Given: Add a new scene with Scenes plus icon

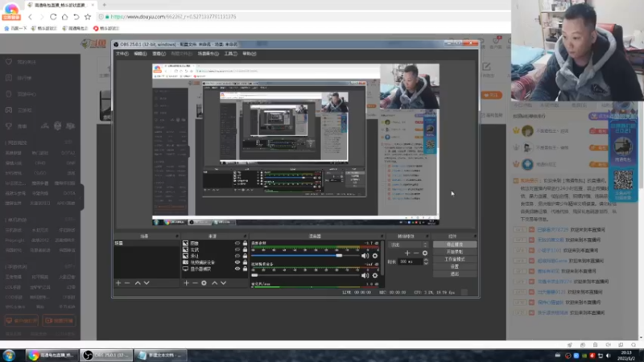Looking at the screenshot, I should [x=118, y=283].
